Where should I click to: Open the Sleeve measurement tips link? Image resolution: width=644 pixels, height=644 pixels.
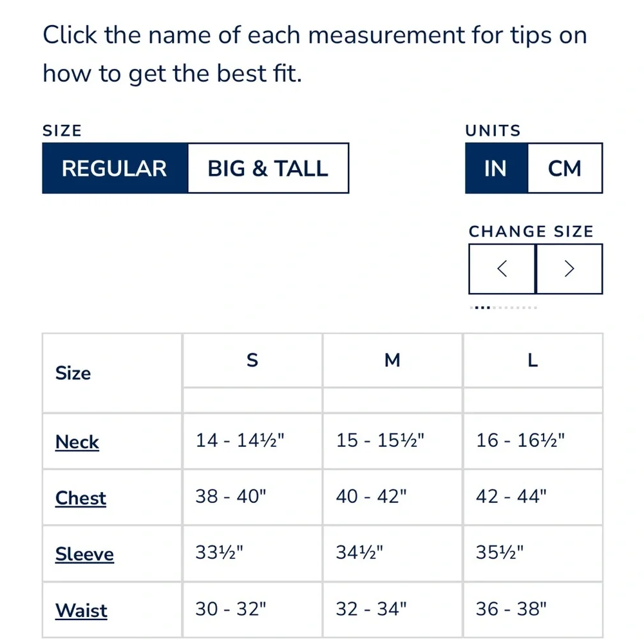pyautogui.click(x=84, y=554)
